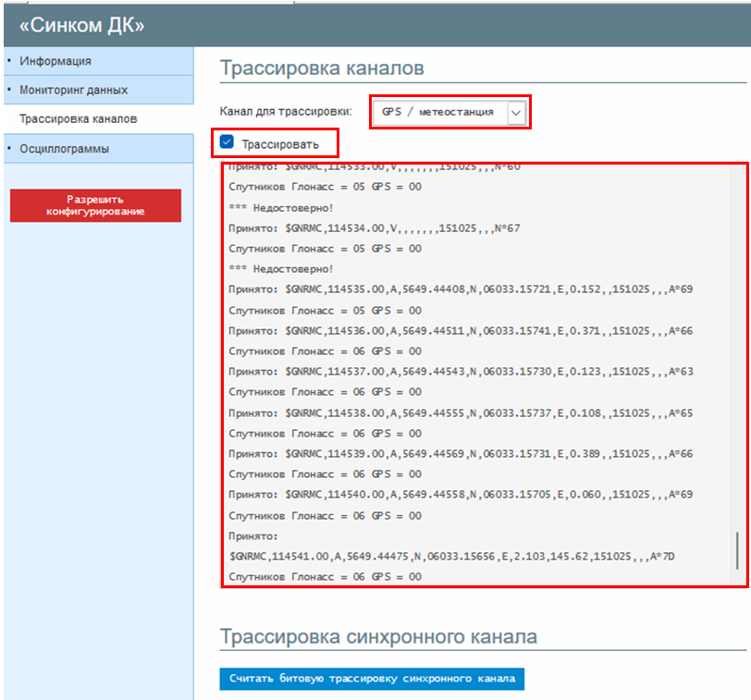This screenshot has height=700, width=751.
Task: Click Считать битовую трассировку синхронного канала
Action: [372, 679]
